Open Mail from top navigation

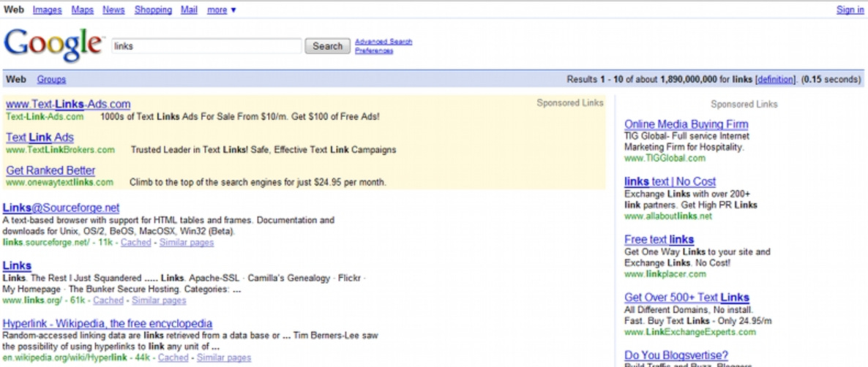tap(189, 10)
